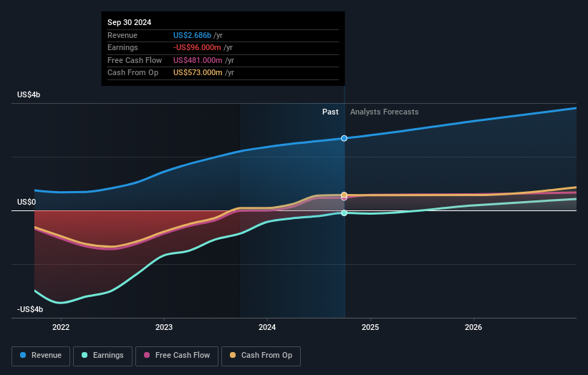Toggle the Earnings legend button
Viewport: 588px width, 375px height.
coord(102,356)
